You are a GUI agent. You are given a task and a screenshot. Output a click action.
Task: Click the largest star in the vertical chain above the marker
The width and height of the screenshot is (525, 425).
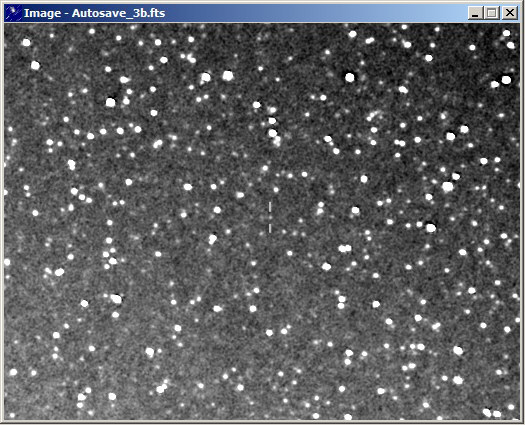[273, 133]
